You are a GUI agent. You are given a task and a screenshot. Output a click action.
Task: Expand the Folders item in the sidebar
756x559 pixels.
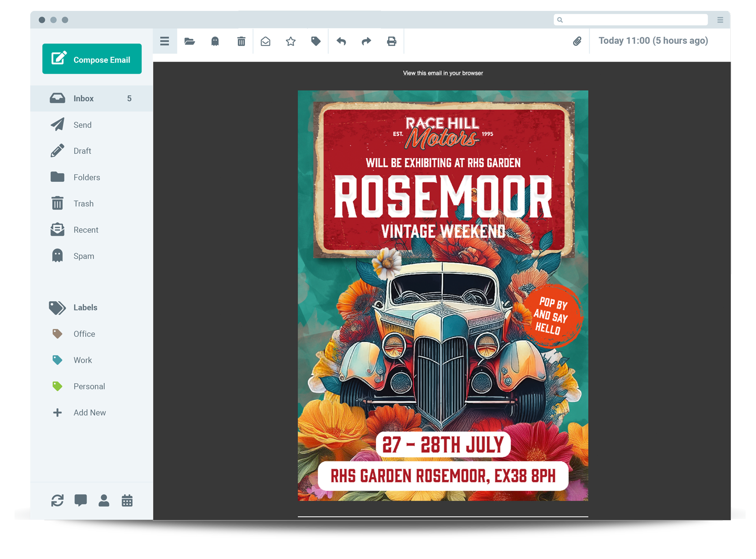[x=87, y=177]
